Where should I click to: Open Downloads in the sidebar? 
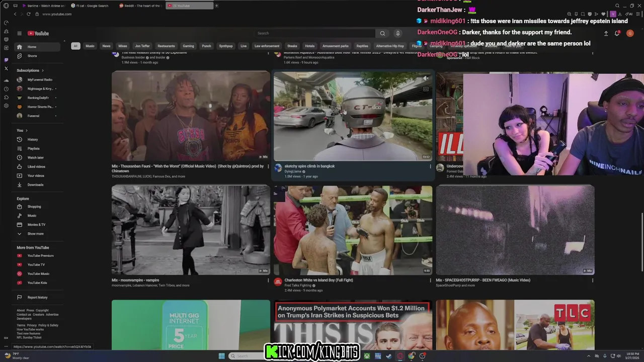click(x=37, y=185)
